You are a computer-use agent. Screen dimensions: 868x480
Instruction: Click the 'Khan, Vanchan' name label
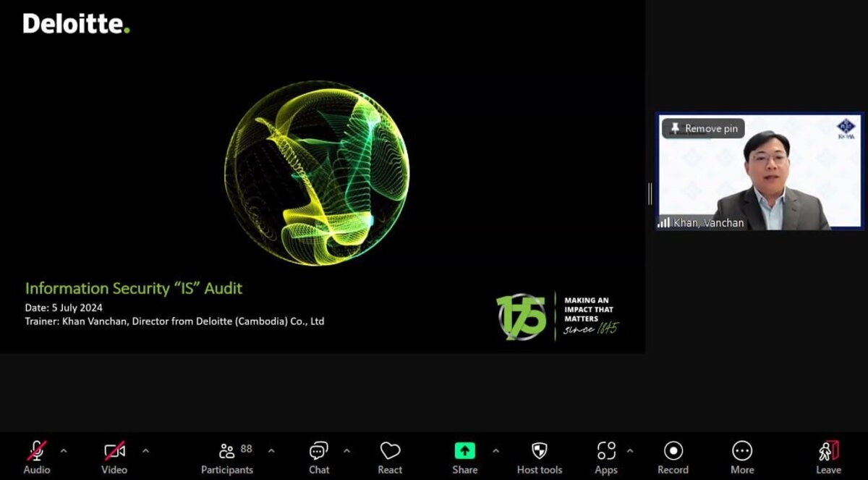tap(708, 223)
